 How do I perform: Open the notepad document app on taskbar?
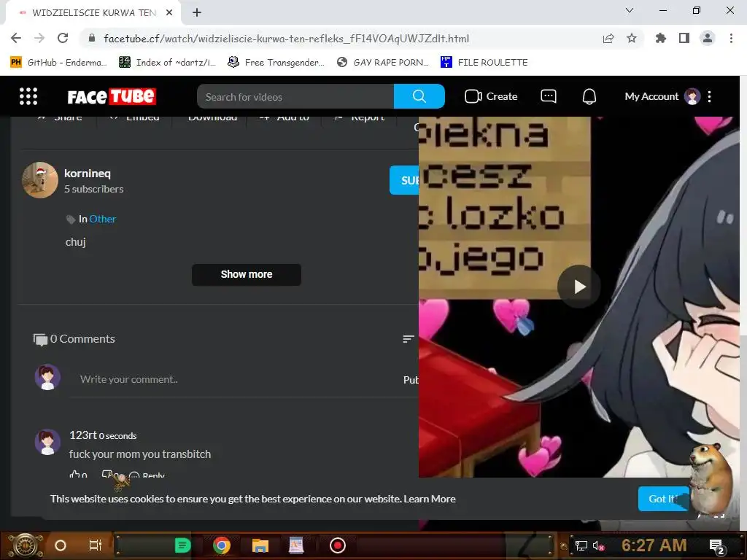pos(296,545)
